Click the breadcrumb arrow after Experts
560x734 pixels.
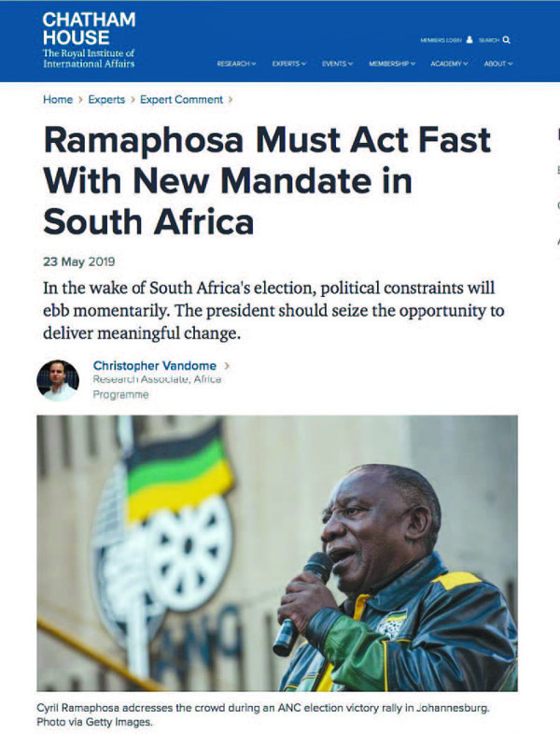point(133,100)
